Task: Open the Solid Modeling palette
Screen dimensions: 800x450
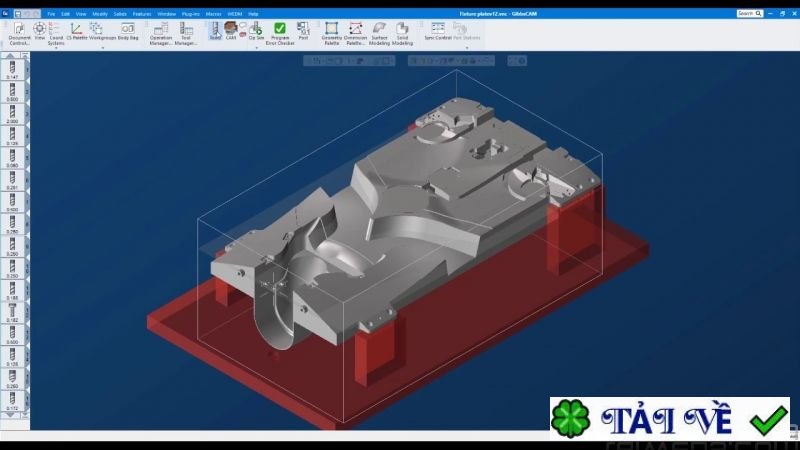Action: point(402,34)
